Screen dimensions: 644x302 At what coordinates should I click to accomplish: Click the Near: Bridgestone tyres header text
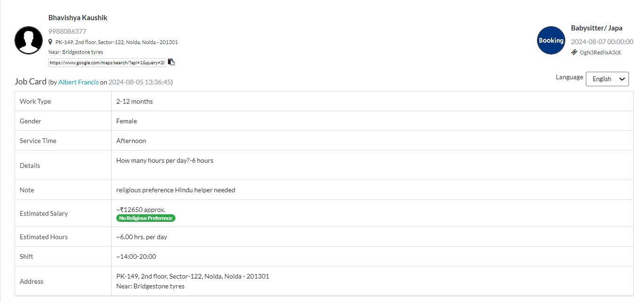pos(76,52)
